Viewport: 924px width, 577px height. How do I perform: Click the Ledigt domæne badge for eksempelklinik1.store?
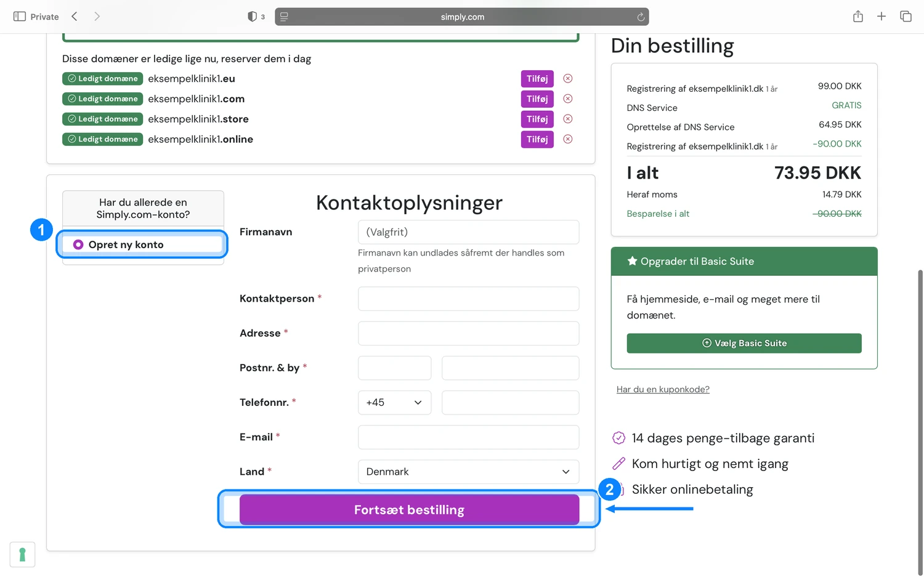[x=102, y=119]
